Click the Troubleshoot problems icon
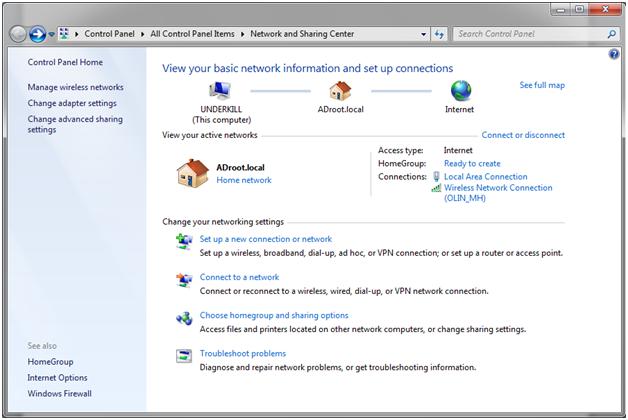Viewport: 628px width, 420px height. [x=184, y=355]
